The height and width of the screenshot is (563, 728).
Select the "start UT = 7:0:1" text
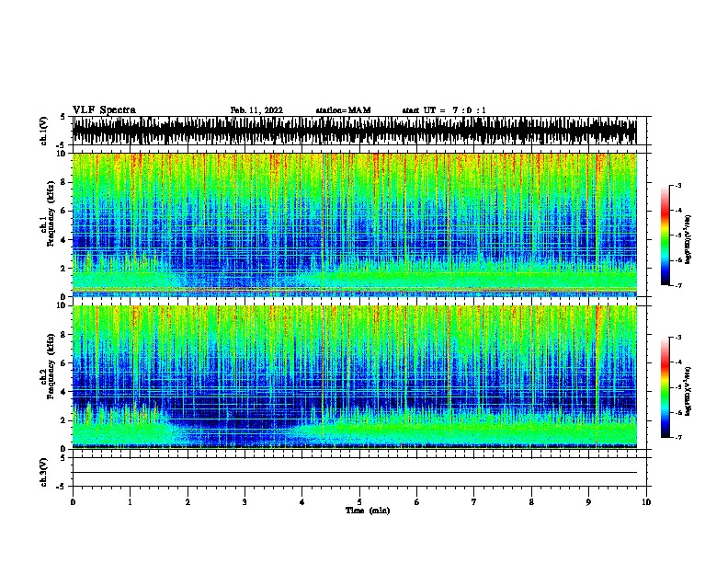tap(444, 110)
